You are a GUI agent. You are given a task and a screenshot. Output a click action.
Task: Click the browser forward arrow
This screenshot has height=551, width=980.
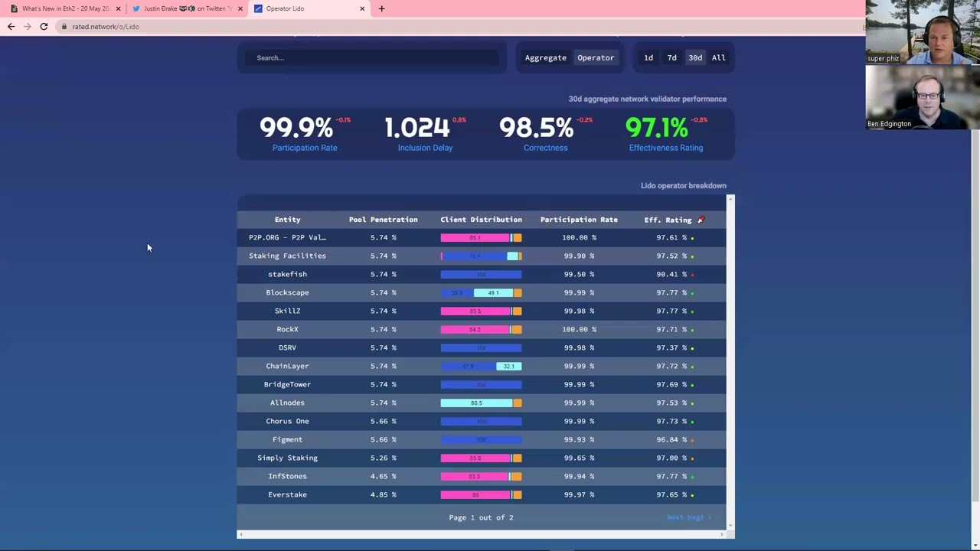27,27
